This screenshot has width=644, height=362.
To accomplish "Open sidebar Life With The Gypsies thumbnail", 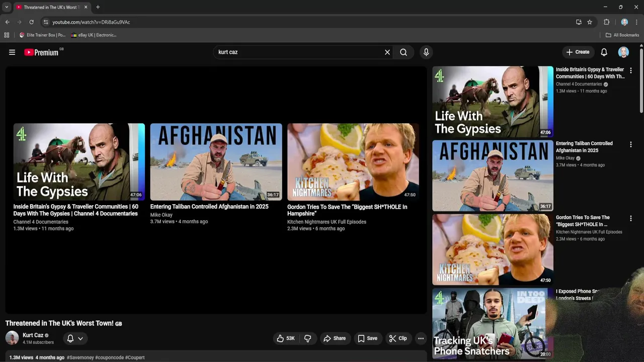I will 493,102.
